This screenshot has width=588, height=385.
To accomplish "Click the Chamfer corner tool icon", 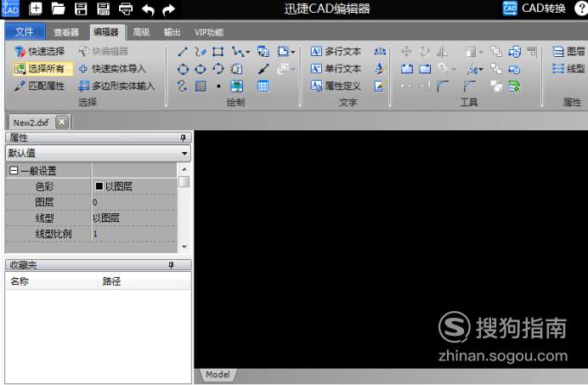I will point(469,87).
